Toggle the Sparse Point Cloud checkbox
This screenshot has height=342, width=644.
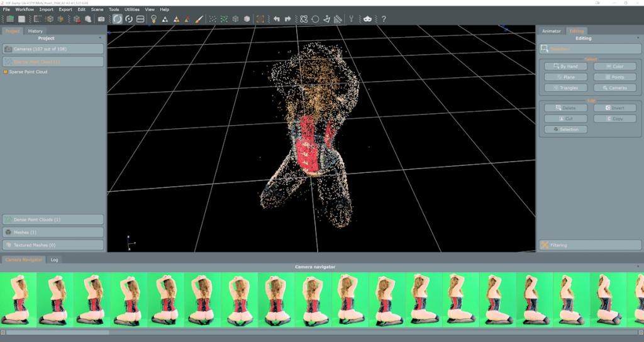(x=6, y=72)
